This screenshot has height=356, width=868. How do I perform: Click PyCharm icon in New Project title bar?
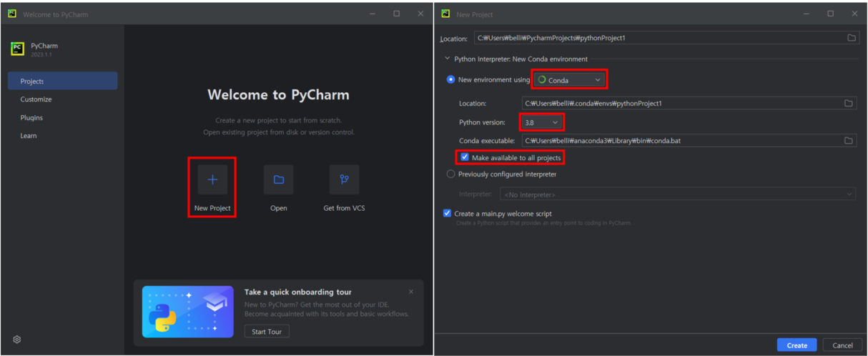tap(446, 14)
